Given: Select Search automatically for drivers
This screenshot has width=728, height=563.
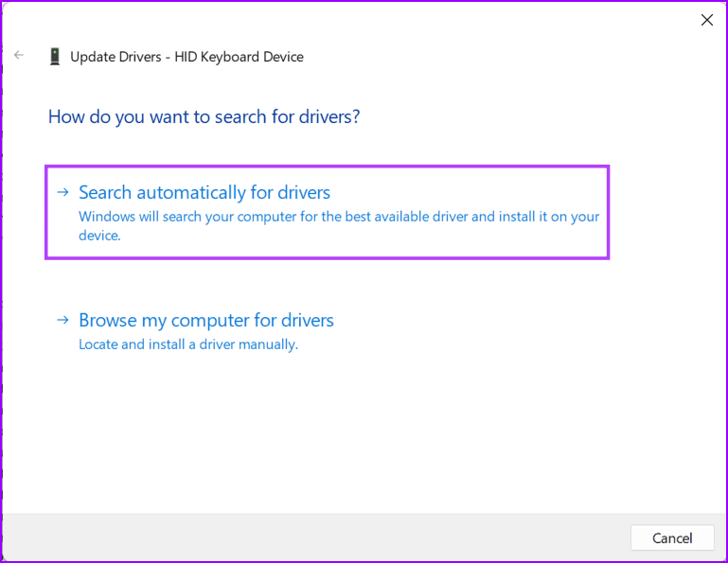Looking at the screenshot, I should pos(327,212).
